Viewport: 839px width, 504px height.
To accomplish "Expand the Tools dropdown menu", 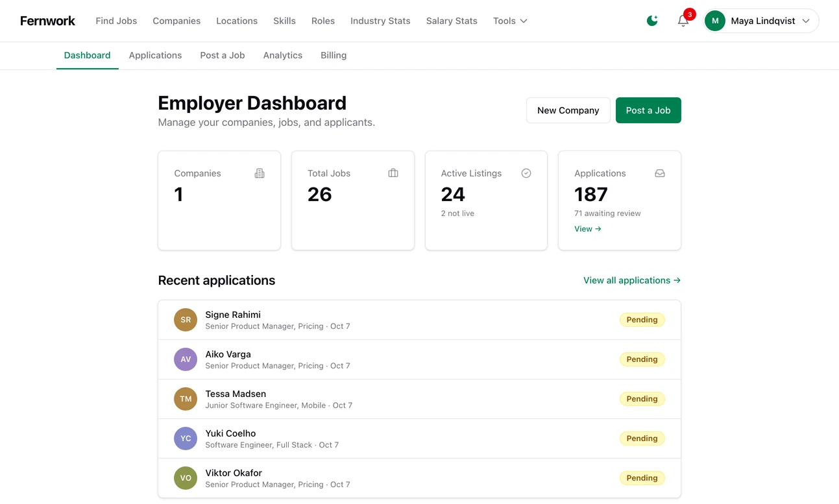I will tap(510, 21).
